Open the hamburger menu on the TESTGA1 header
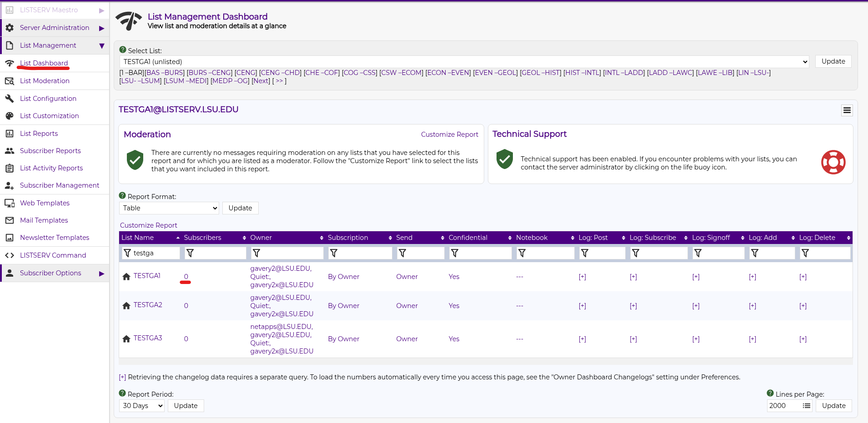868x423 pixels. click(x=847, y=110)
